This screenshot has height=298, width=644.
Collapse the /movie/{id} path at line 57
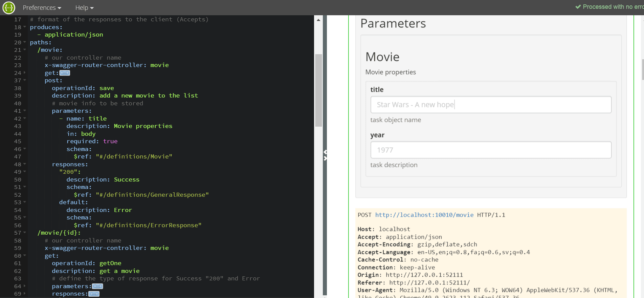[25, 233]
